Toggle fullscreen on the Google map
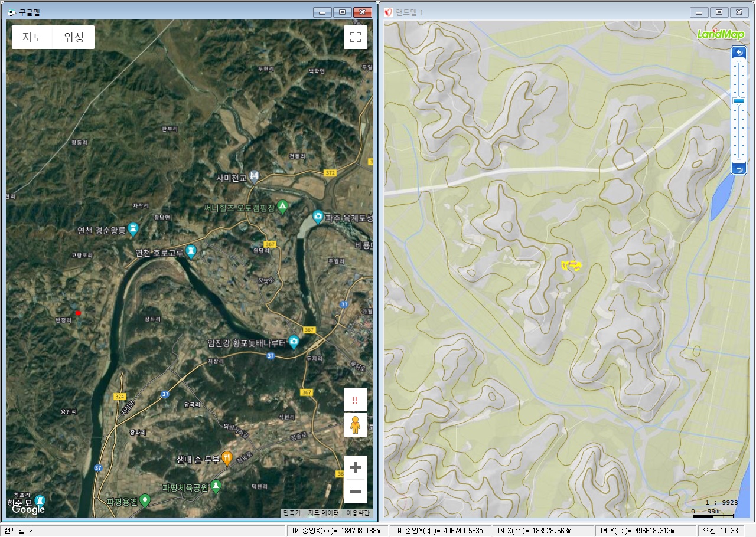Image resolution: width=756 pixels, height=537 pixels. point(356,37)
